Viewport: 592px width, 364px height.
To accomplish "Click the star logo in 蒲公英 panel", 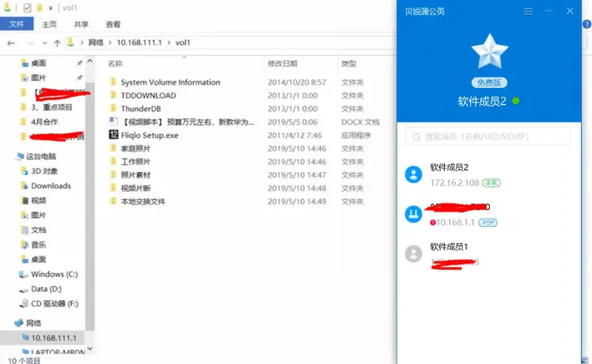I will [490, 52].
